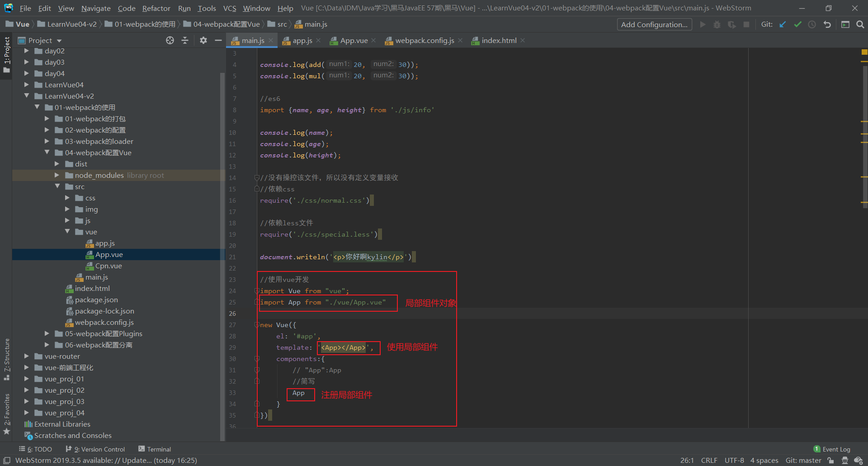The width and height of the screenshot is (868, 466).
Task: Click the WebStorm update available notification
Action: pos(106,460)
